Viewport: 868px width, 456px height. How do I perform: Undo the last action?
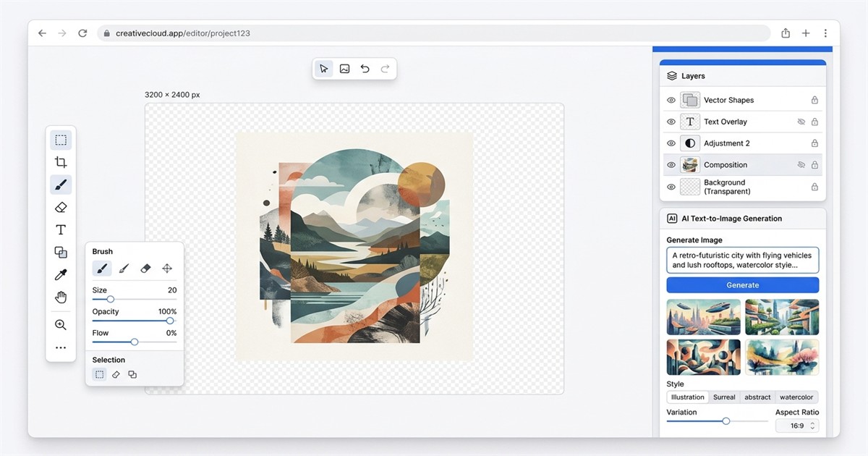365,69
